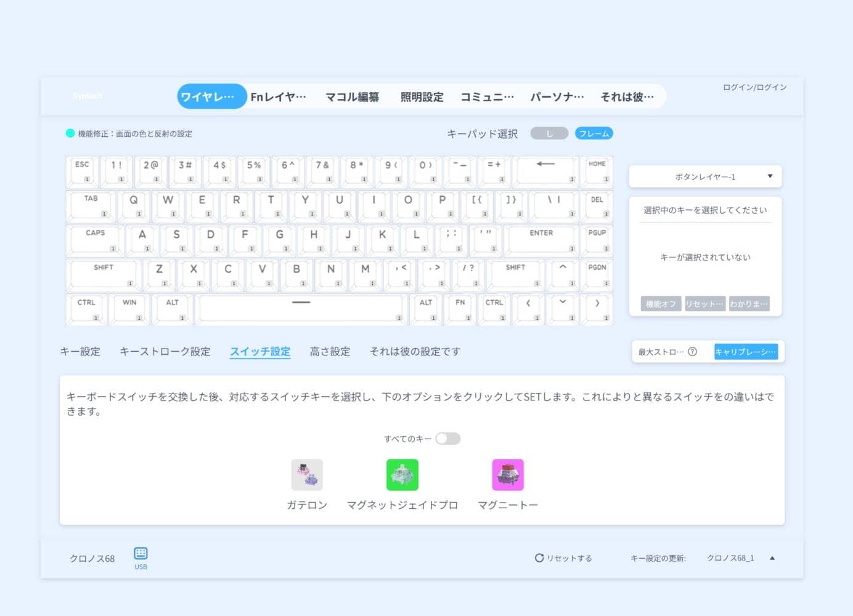Click the down arrow key
Viewport: 853px width, 616px height.
(x=563, y=309)
